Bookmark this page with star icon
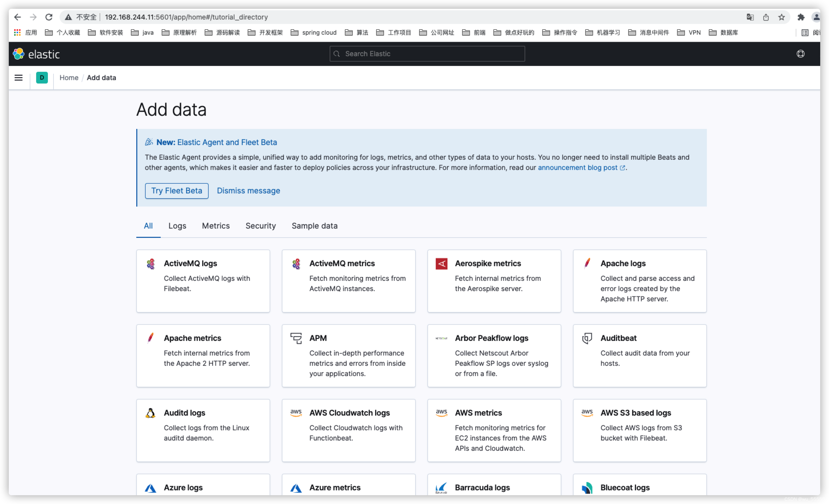Screen dimensions: 829x504 pos(781,17)
